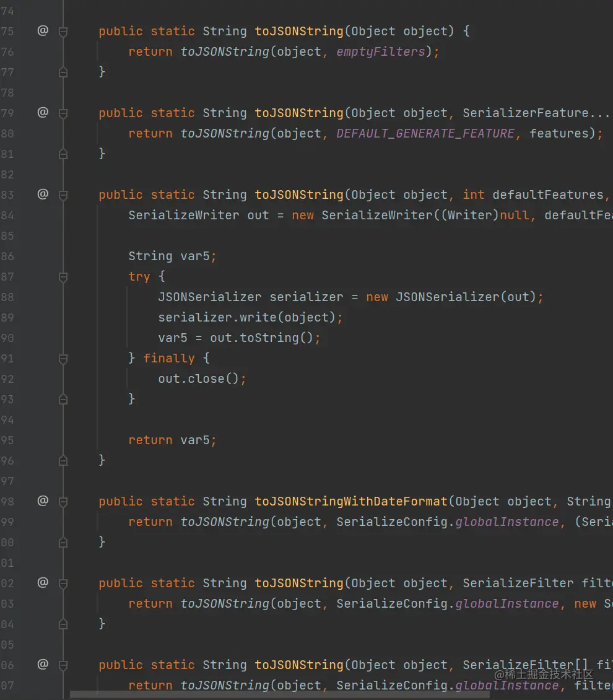Click globalInstance on line 99

point(507,522)
